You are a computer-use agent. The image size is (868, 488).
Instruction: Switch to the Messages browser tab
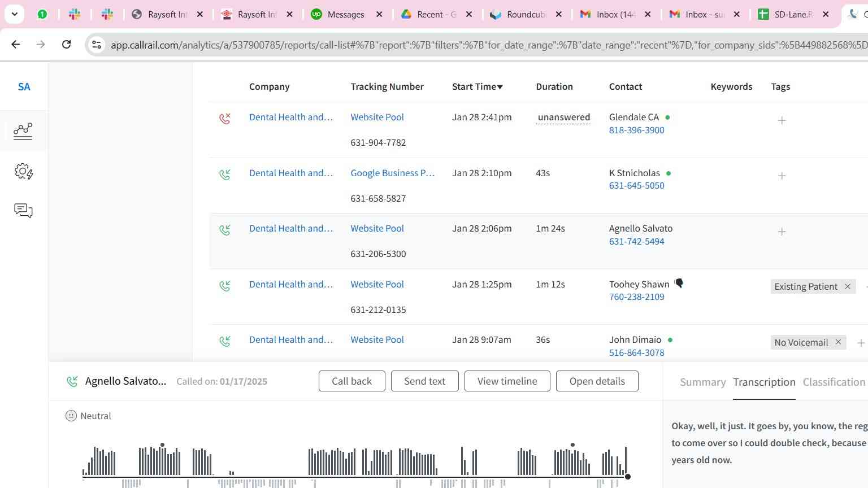[x=346, y=14]
